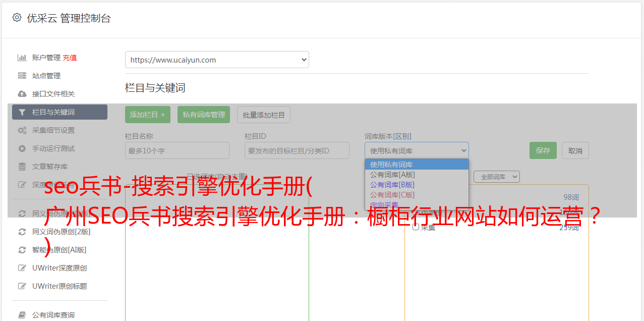
Task: Open the https://www.ucaiyun.com site dropdown
Action: (217, 60)
